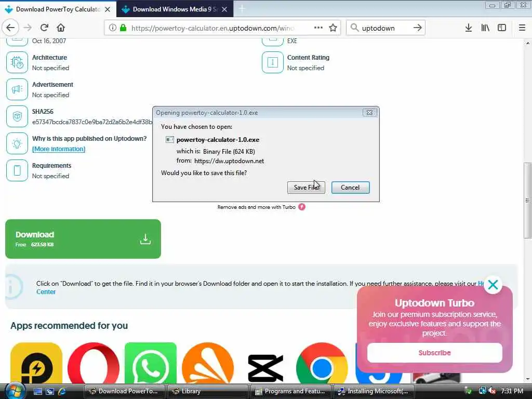Open the WhatsApp recommended app icon

tap(151, 363)
